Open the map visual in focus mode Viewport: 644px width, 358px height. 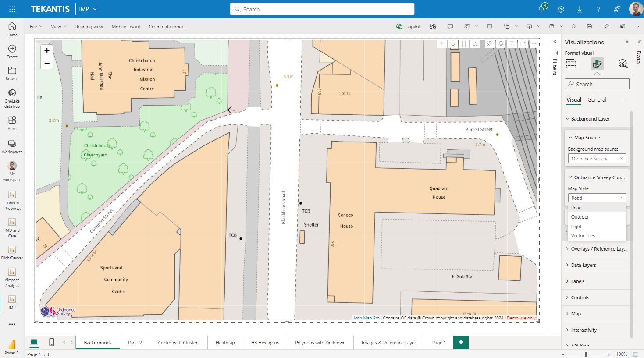click(523, 43)
